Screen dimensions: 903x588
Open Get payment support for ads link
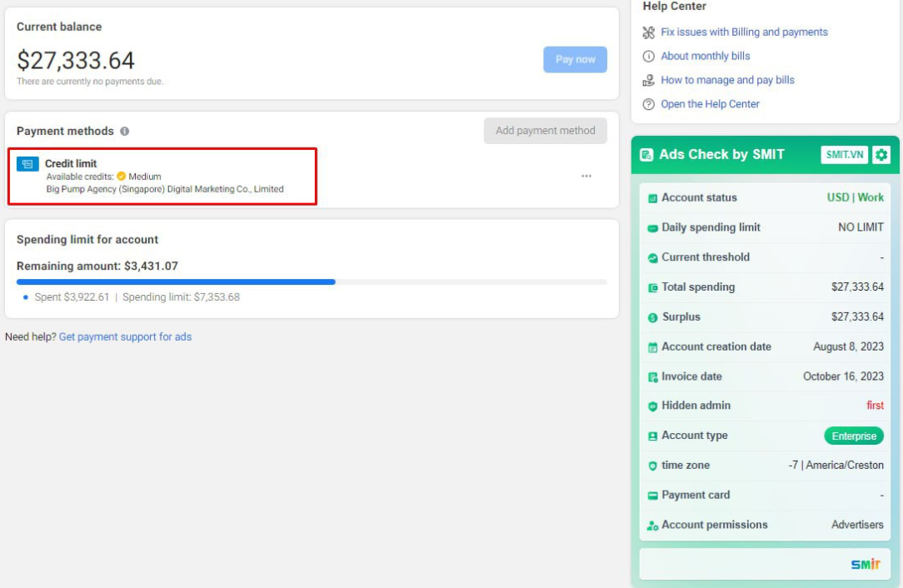pyautogui.click(x=125, y=337)
